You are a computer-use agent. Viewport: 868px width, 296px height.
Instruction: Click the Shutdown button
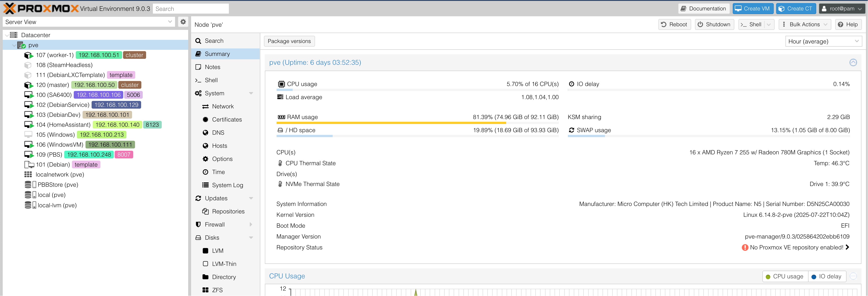(x=714, y=25)
